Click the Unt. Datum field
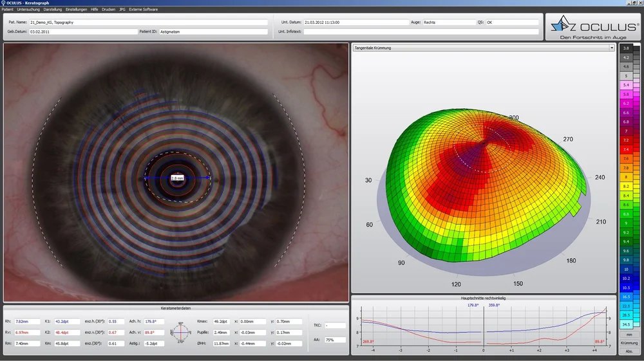Screen dimensions: 644x361 pos(356,22)
